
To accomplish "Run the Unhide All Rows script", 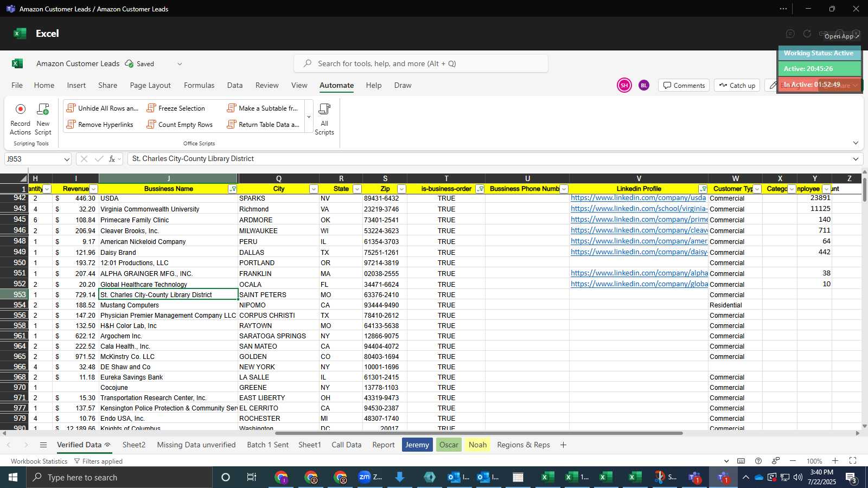I will coord(102,108).
